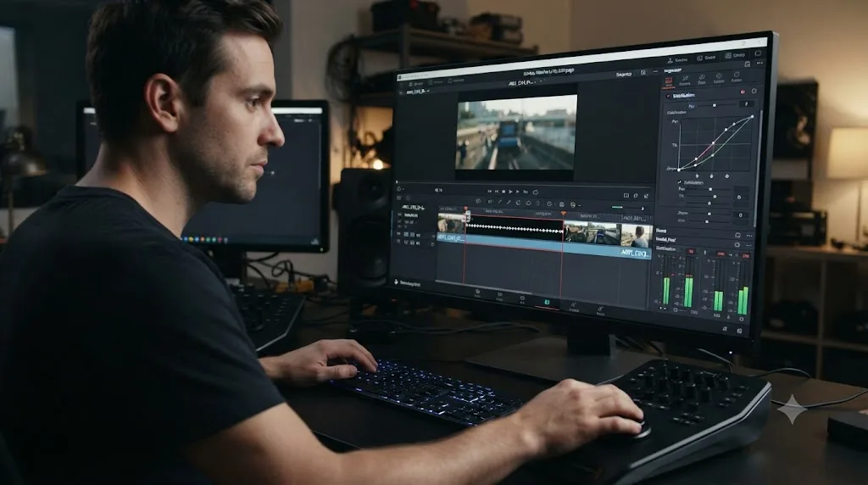Click the square stop button in the transport controls
The width and height of the screenshot is (868, 485).
504,192
